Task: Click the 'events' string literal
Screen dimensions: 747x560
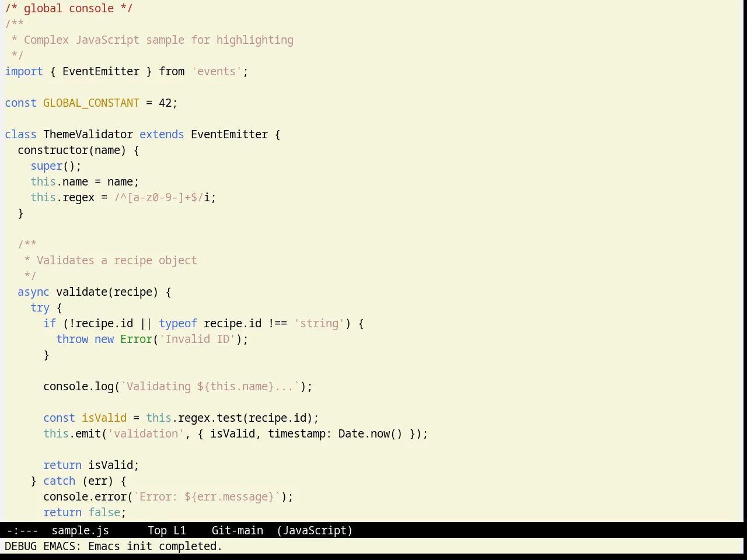Action: coord(217,71)
